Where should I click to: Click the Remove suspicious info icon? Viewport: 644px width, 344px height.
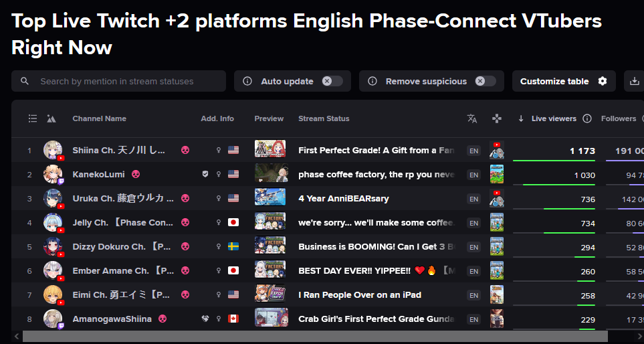tap(372, 81)
